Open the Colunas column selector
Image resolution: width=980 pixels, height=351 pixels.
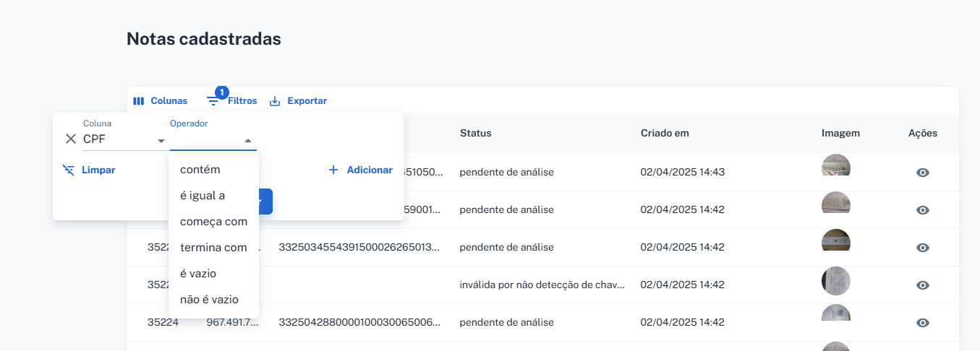pyautogui.click(x=160, y=101)
